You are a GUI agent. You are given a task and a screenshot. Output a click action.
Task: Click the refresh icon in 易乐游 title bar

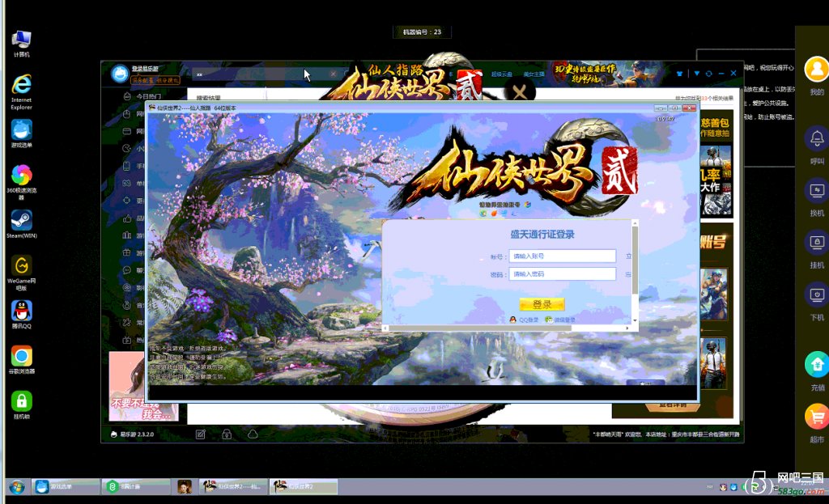(x=709, y=74)
